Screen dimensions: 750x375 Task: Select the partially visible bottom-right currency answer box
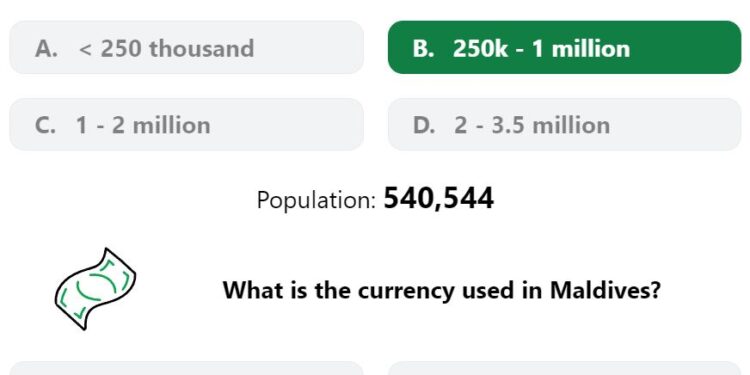564,368
